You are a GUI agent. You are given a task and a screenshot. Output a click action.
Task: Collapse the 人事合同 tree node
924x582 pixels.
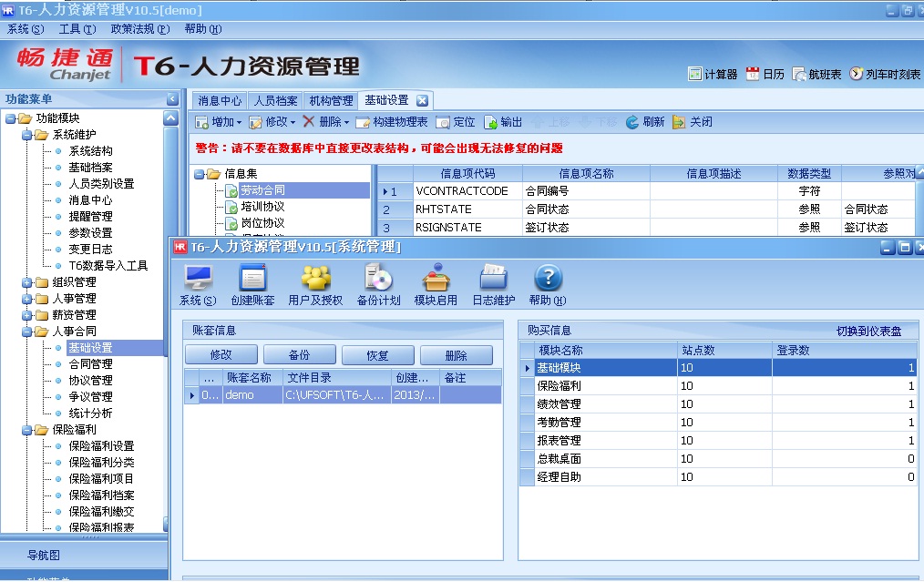(x=27, y=332)
